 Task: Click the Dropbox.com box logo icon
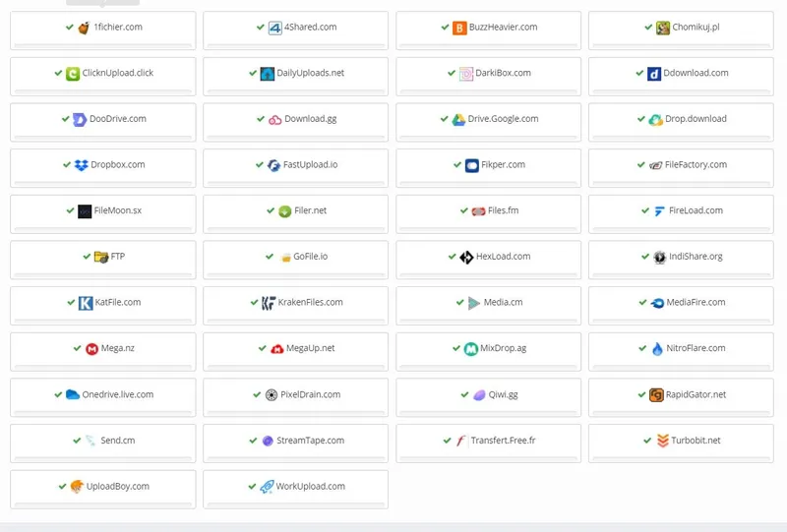tap(81, 165)
